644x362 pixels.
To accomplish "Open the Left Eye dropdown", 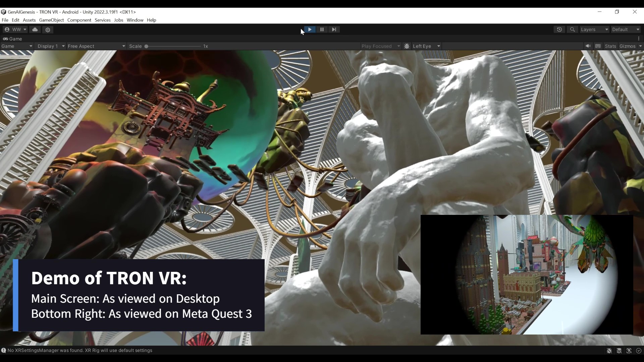I will click(x=426, y=46).
